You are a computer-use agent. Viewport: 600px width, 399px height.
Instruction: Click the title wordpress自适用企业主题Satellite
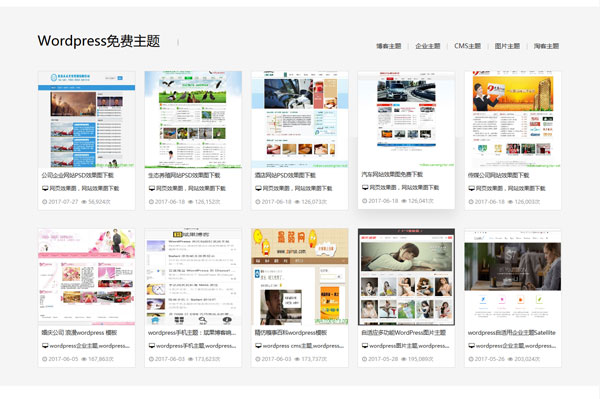pos(512,333)
